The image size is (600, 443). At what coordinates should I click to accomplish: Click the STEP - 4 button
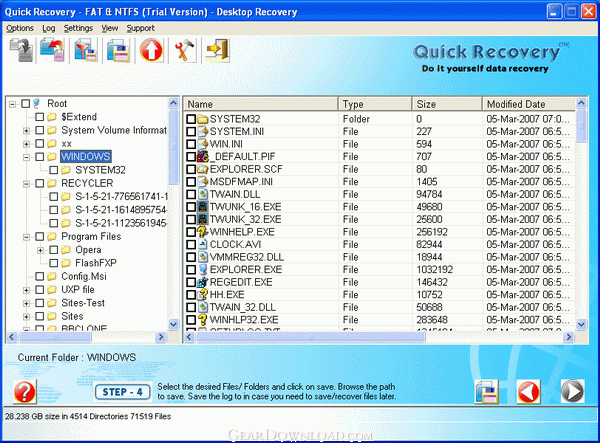[122, 392]
